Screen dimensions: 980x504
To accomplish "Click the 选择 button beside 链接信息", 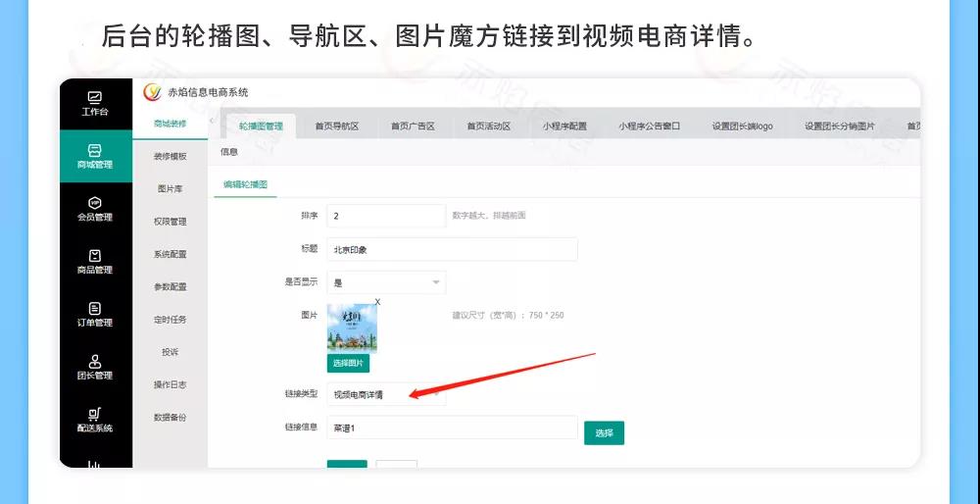I will click(604, 432).
